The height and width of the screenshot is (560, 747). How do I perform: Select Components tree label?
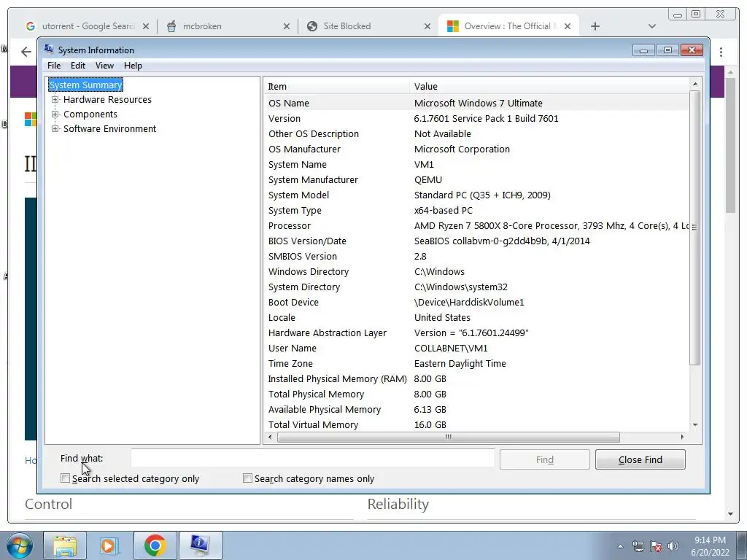(90, 114)
